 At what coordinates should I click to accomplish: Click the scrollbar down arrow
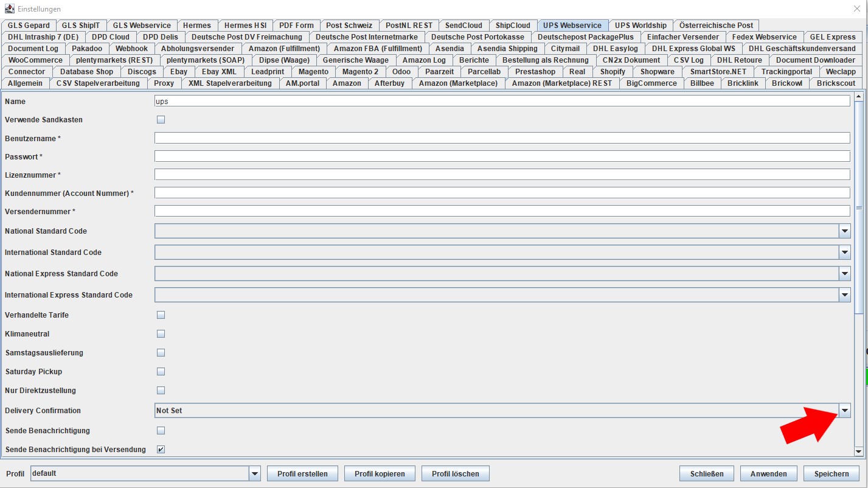tap(859, 451)
